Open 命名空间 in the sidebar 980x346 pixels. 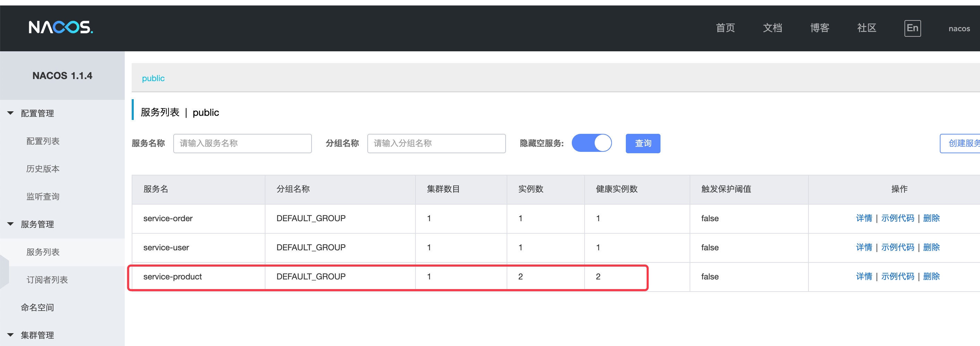37,308
